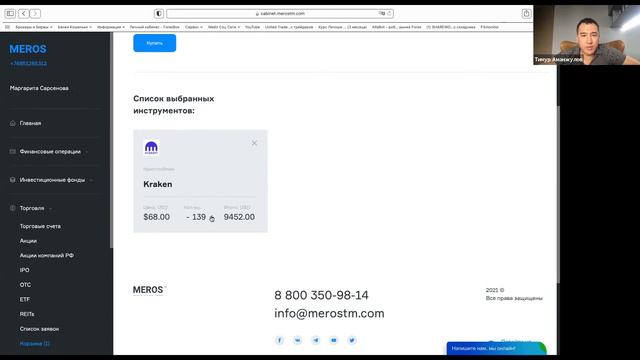Viewport: 640px width, 360px height.
Task: Click the 8 800 350-98-14 phone number
Action: click(x=321, y=295)
